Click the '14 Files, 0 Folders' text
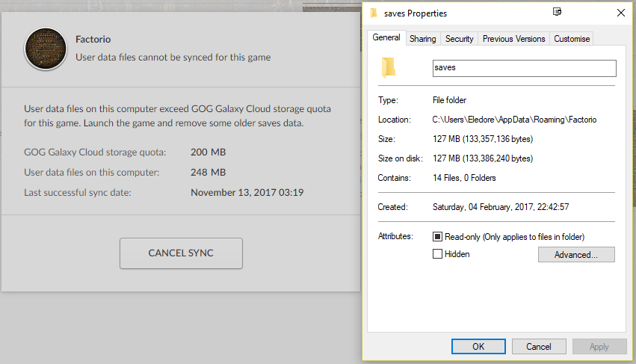The image size is (636, 364). [464, 178]
